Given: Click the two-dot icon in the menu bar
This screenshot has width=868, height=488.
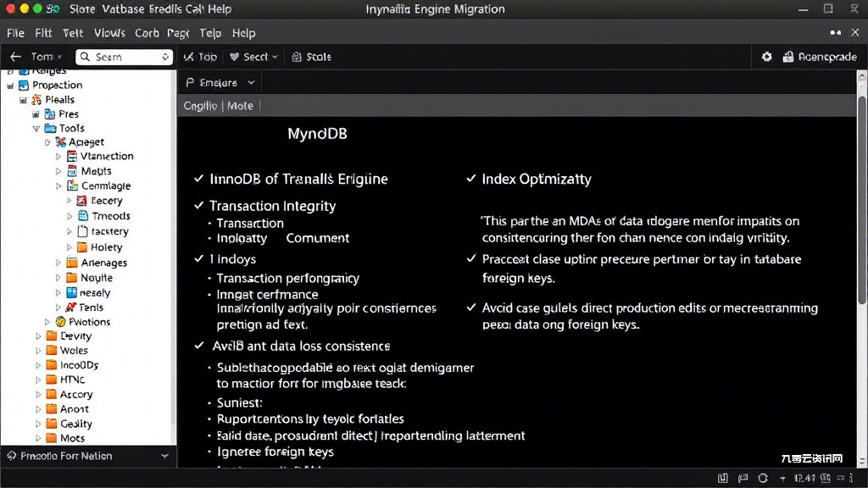Looking at the screenshot, I should click(x=835, y=33).
